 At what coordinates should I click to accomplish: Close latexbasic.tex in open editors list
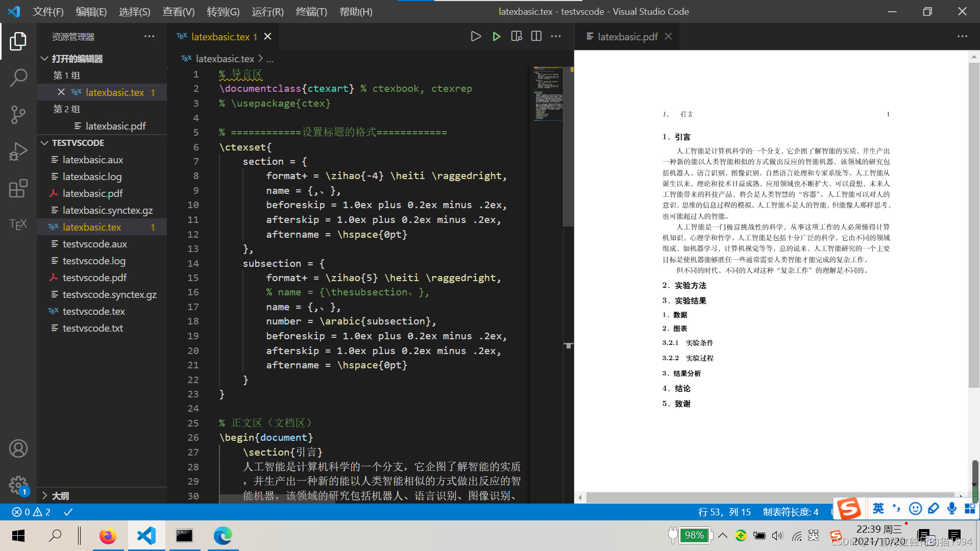[61, 92]
